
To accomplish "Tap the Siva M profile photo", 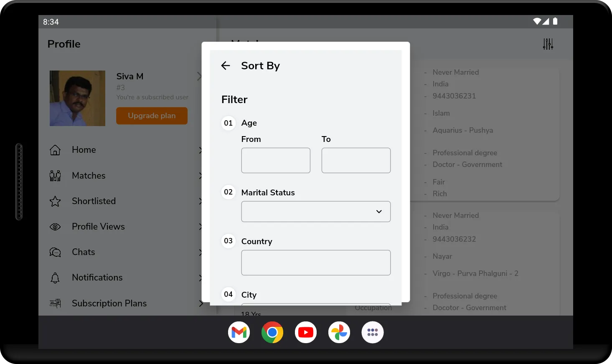I will (77, 98).
